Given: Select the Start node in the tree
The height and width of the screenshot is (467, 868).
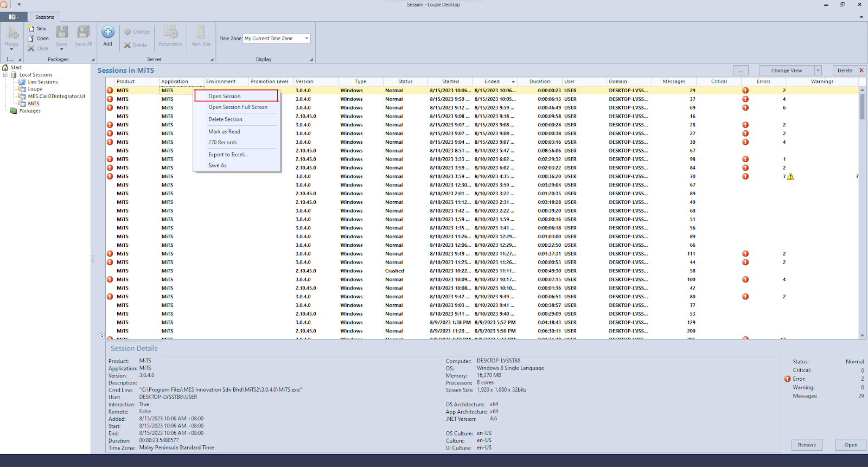Looking at the screenshot, I should [16, 68].
